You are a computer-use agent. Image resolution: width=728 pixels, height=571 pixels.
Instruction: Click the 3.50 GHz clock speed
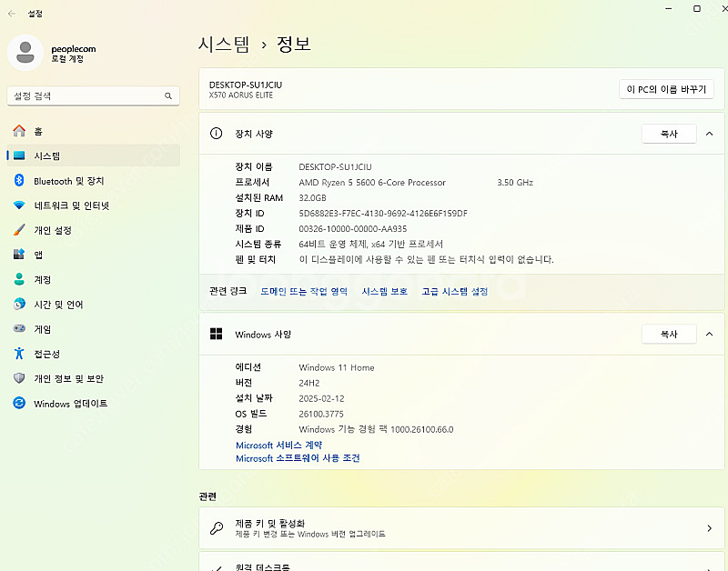(x=515, y=182)
